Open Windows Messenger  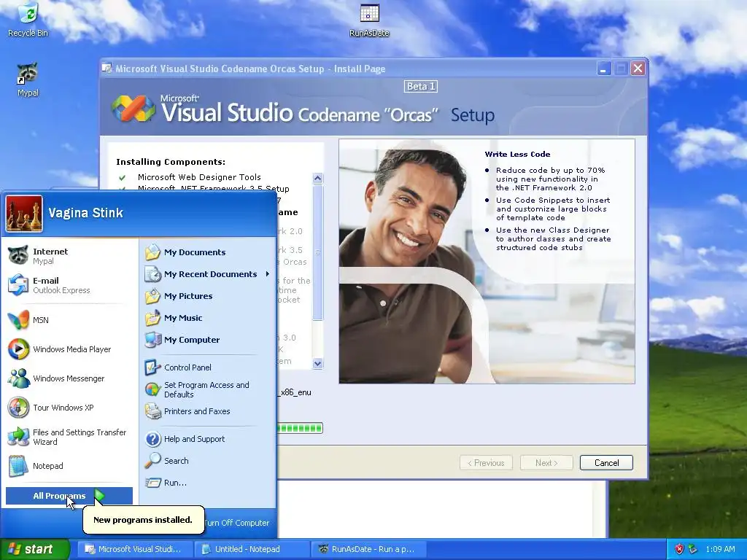pyautogui.click(x=69, y=378)
